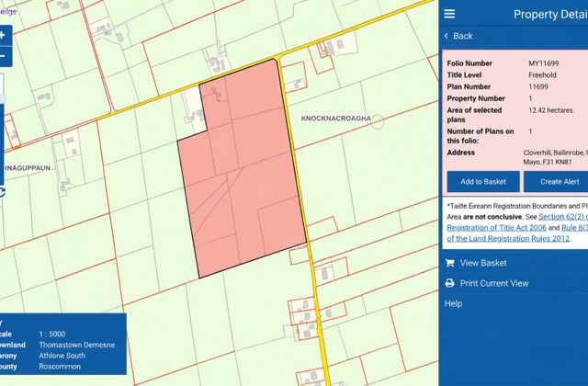Click the shopping cart icon
Screen dimensions: 588x386
[x=449, y=263]
